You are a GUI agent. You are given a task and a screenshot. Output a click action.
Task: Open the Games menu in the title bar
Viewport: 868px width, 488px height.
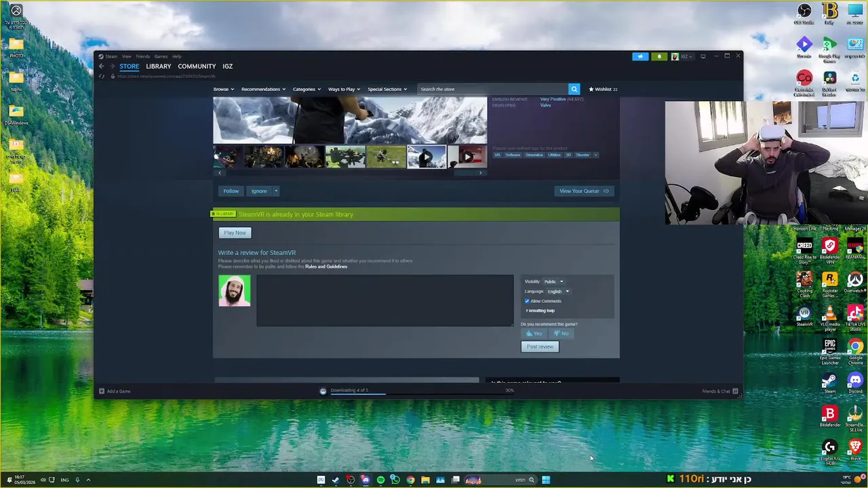[161, 56]
